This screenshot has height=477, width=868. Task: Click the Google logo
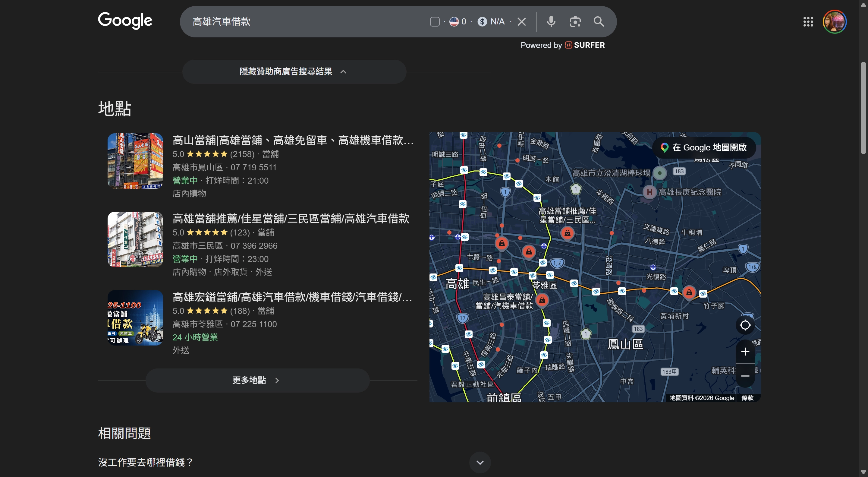point(125,21)
